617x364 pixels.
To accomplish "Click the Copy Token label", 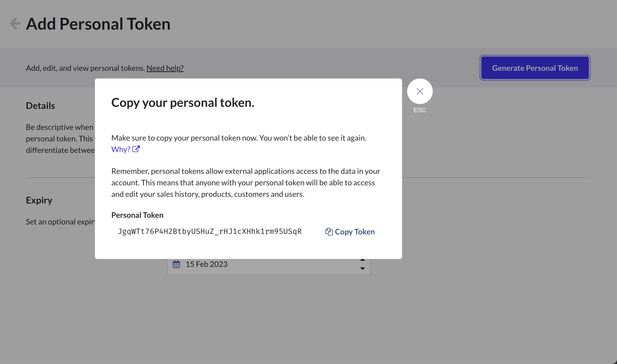I will pos(355,232).
